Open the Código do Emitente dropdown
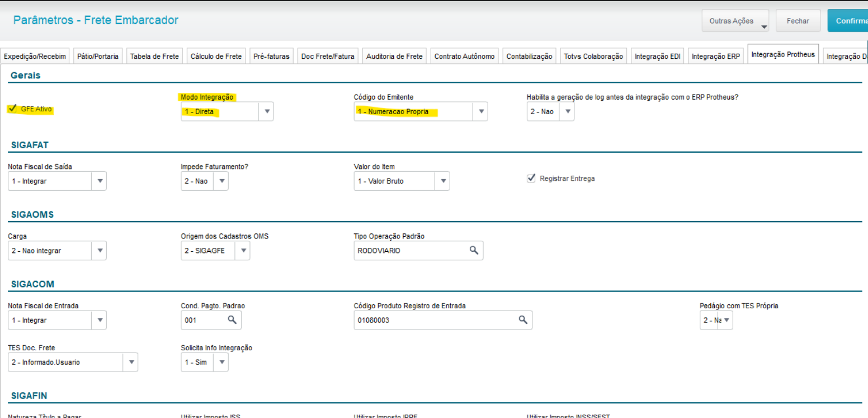This screenshot has height=418, width=868. (x=480, y=111)
